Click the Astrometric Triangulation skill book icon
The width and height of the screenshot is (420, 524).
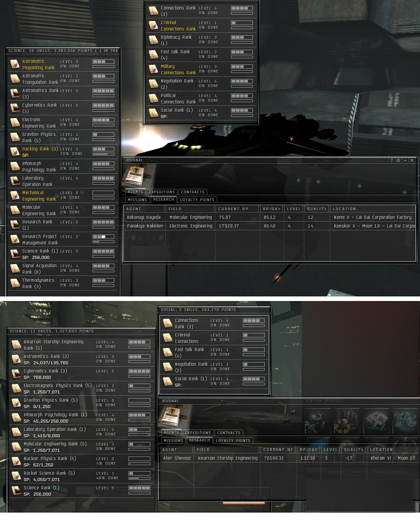coord(15,79)
